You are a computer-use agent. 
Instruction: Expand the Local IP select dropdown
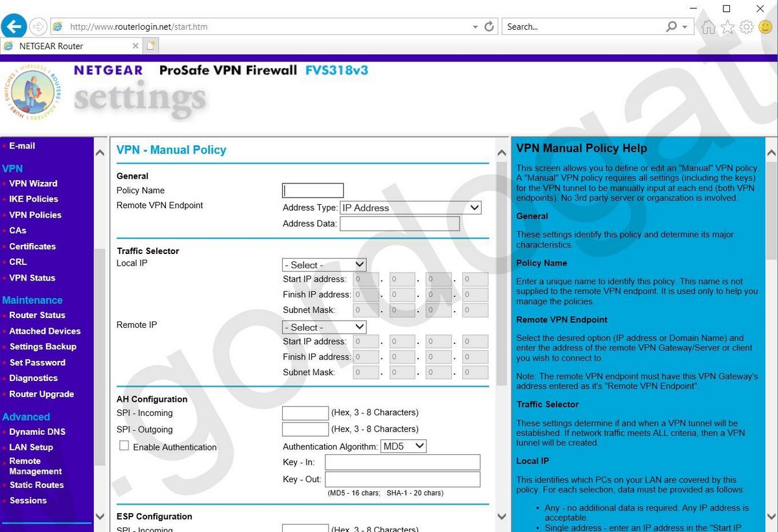[x=324, y=265]
